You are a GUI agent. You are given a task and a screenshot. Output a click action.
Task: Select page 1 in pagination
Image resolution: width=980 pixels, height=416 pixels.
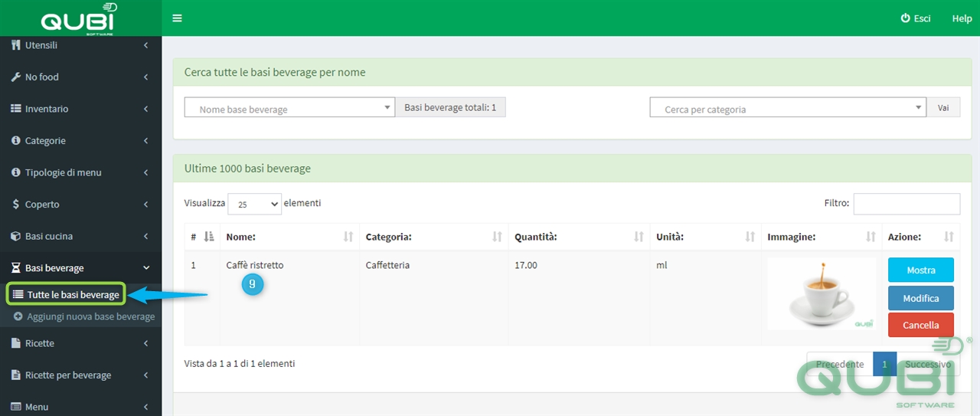click(x=884, y=364)
